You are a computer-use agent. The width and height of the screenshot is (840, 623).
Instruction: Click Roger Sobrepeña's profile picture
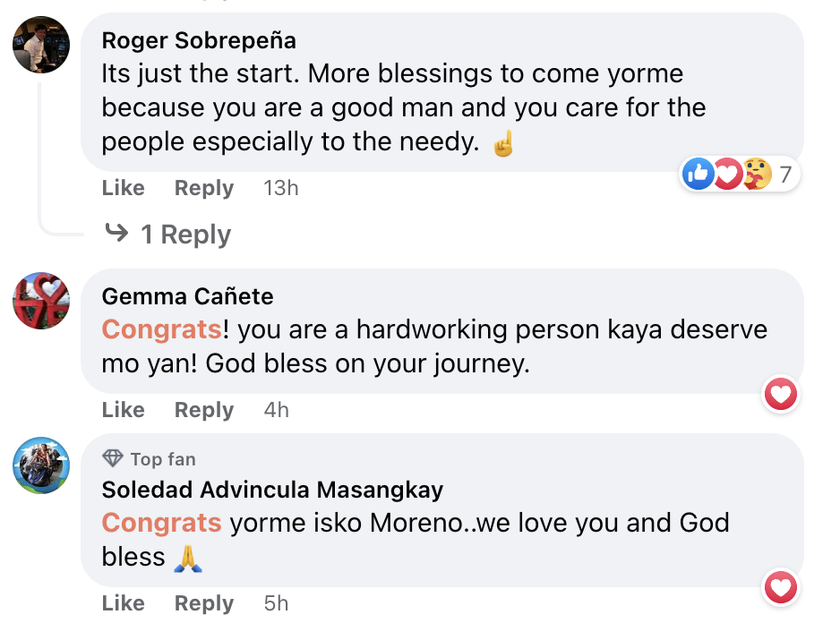point(41,45)
